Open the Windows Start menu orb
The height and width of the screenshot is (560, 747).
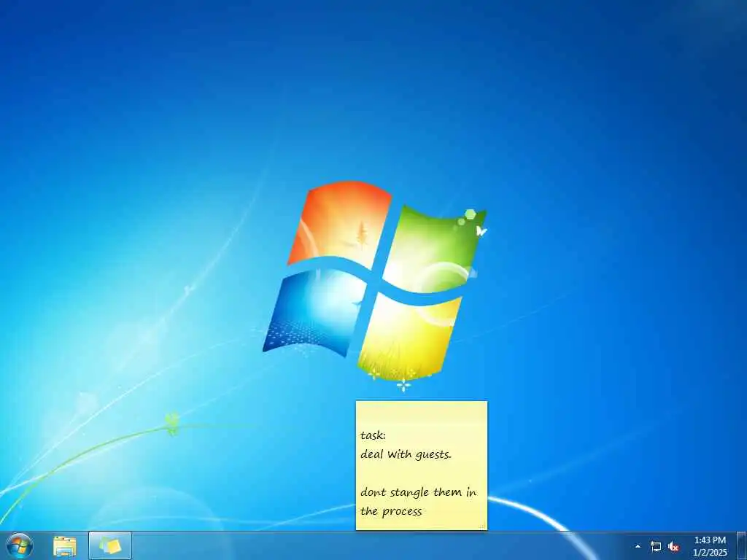click(20, 546)
